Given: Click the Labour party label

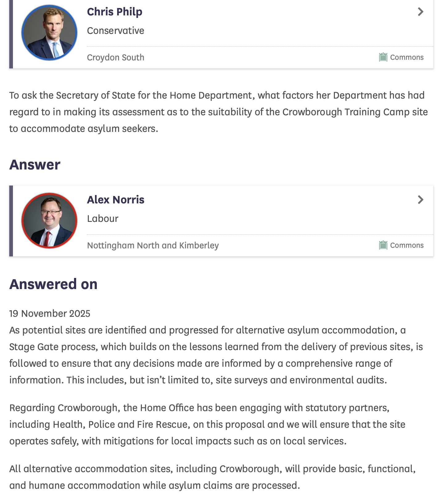Looking at the screenshot, I should (103, 218).
